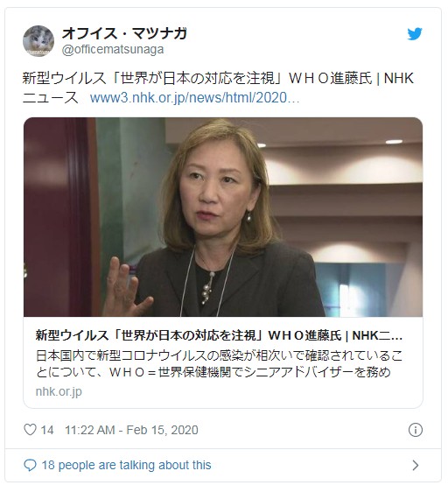Click the ニュース text before the URL

(51, 98)
